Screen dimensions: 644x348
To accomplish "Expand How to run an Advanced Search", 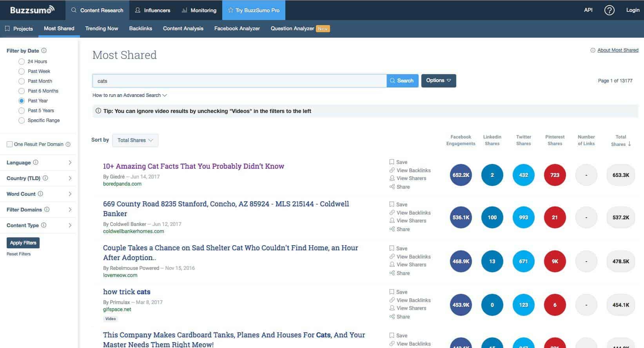I will point(130,95).
